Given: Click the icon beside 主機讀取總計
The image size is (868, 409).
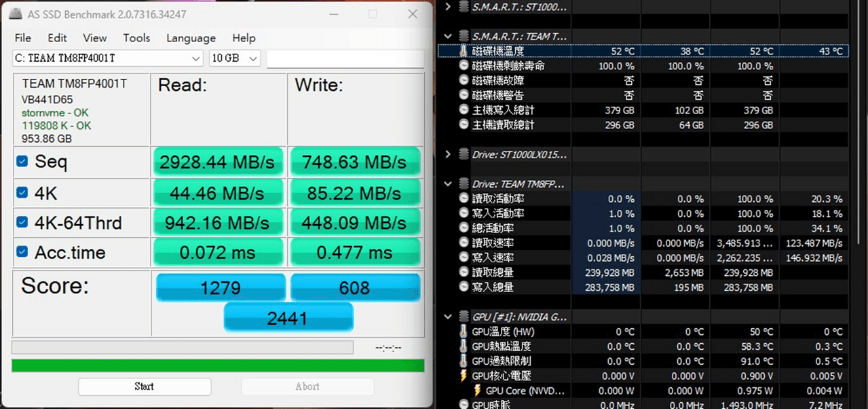Looking at the screenshot, I should pyautogui.click(x=464, y=125).
